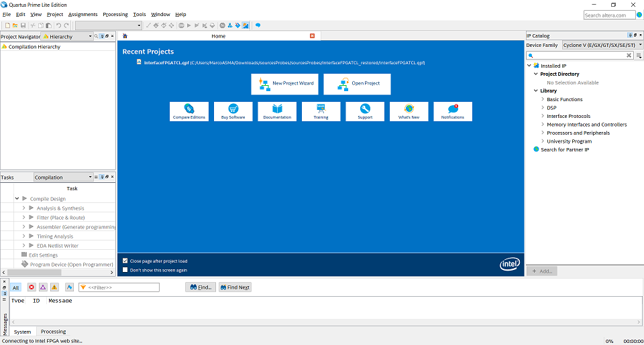This screenshot has width=644, height=345.
Task: Open the Assignments menu
Action: click(x=83, y=14)
